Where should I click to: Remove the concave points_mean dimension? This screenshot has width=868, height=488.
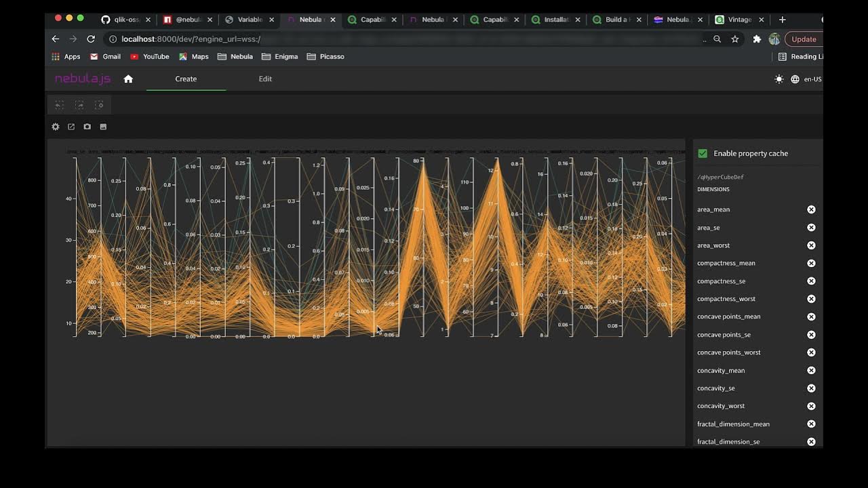point(811,317)
